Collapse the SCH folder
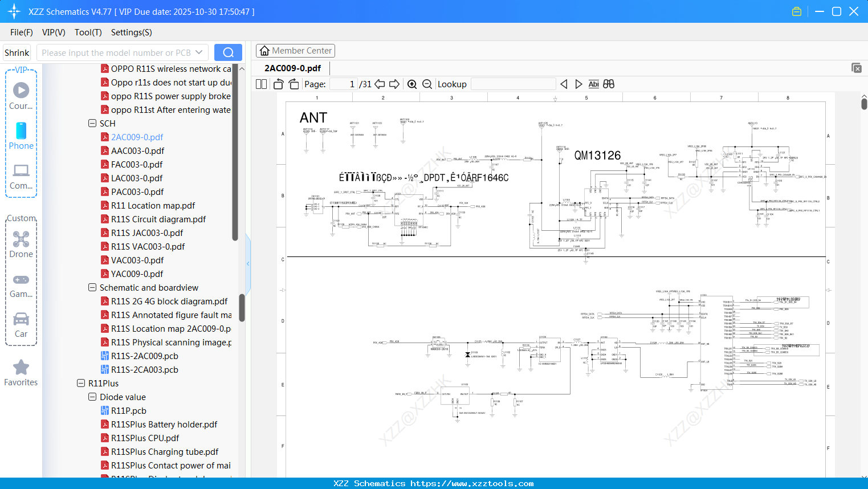Image resolution: width=868 pixels, height=489 pixels. tap(92, 123)
